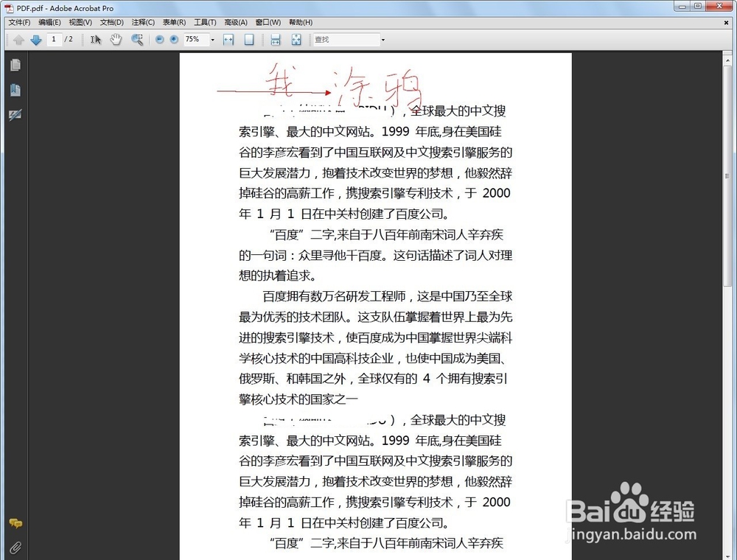
Task: Click the text '众里寻他千百度'
Action: click(340, 255)
